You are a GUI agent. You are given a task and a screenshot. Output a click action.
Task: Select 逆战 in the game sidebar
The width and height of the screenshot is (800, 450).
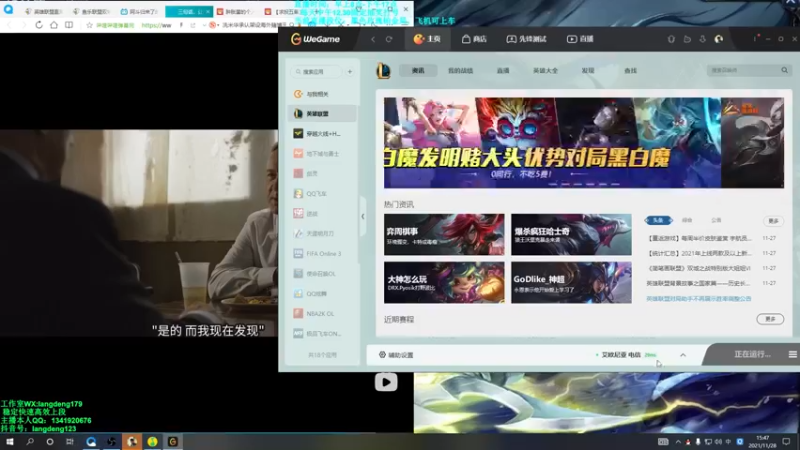tap(322, 214)
